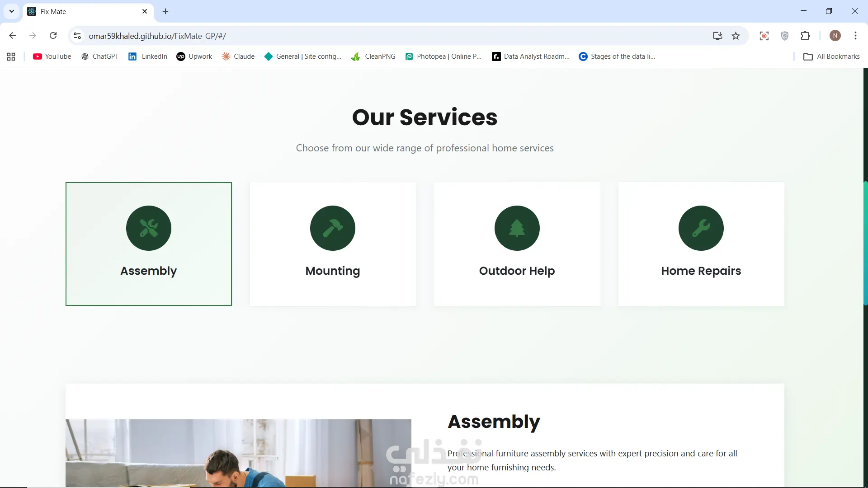Open the Chrome three-dot menu
The width and height of the screenshot is (868, 488).
point(855,36)
